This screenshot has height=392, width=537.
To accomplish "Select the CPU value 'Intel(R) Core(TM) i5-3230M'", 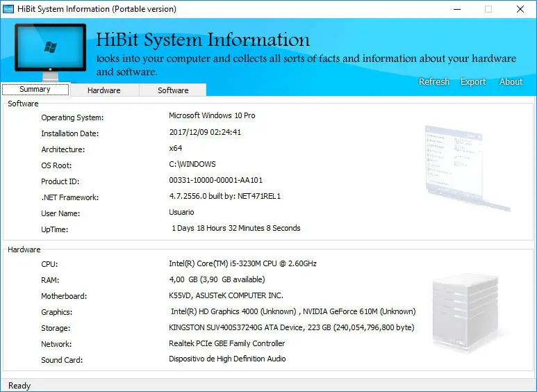I will (x=215, y=263).
